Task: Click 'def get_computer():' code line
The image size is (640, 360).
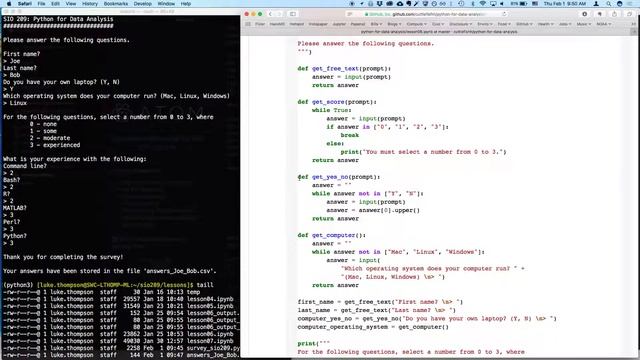Action: pyautogui.click(x=331, y=236)
